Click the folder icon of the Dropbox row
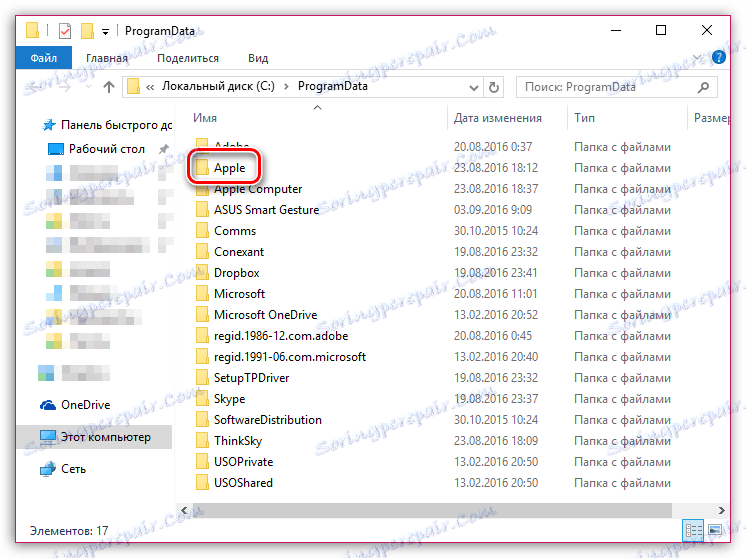 click(x=202, y=273)
